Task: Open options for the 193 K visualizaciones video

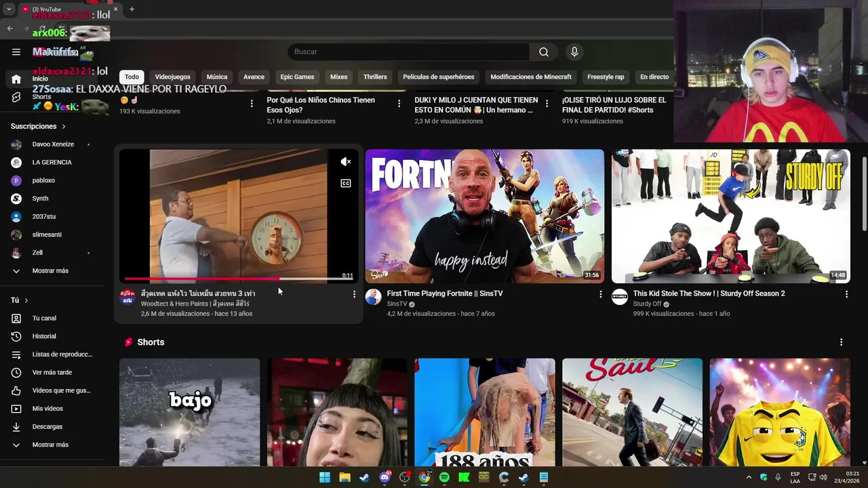Action: click(x=252, y=104)
